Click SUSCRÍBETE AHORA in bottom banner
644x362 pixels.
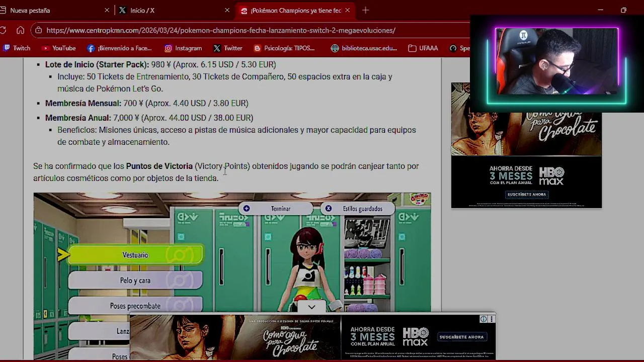click(461, 337)
